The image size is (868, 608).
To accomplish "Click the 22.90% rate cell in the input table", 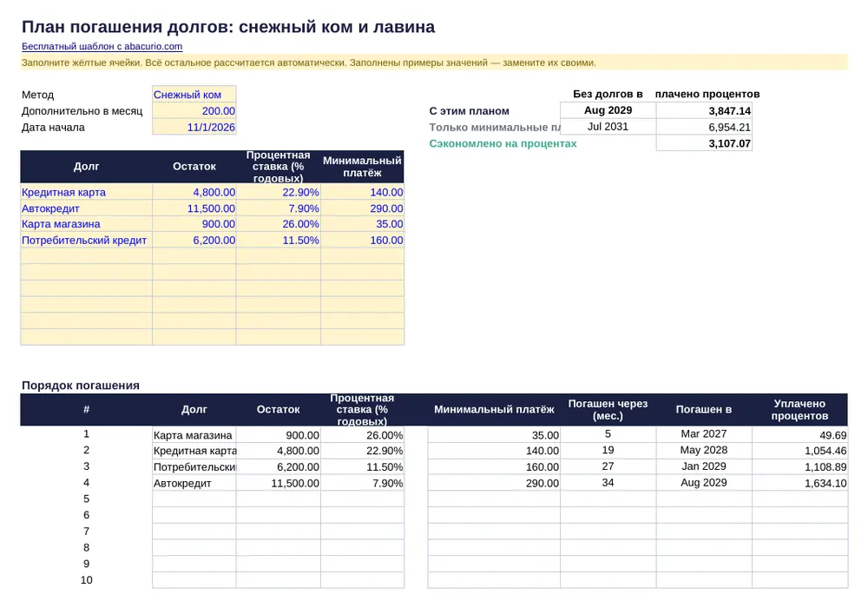I will click(x=279, y=192).
